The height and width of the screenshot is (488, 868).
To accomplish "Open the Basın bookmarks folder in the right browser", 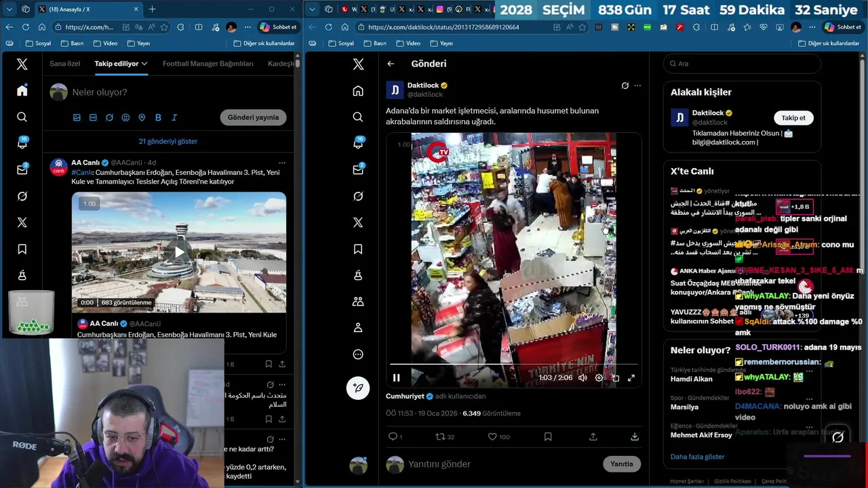I will coord(375,43).
